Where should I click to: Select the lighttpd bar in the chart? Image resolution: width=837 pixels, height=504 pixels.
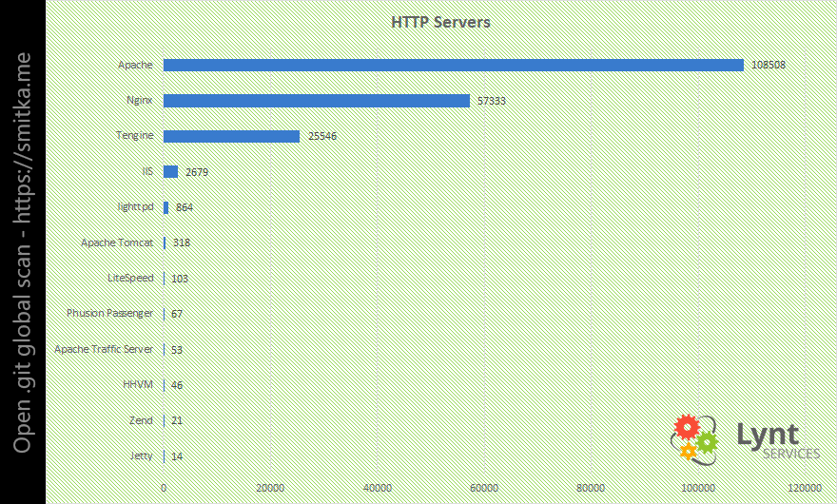click(x=166, y=207)
